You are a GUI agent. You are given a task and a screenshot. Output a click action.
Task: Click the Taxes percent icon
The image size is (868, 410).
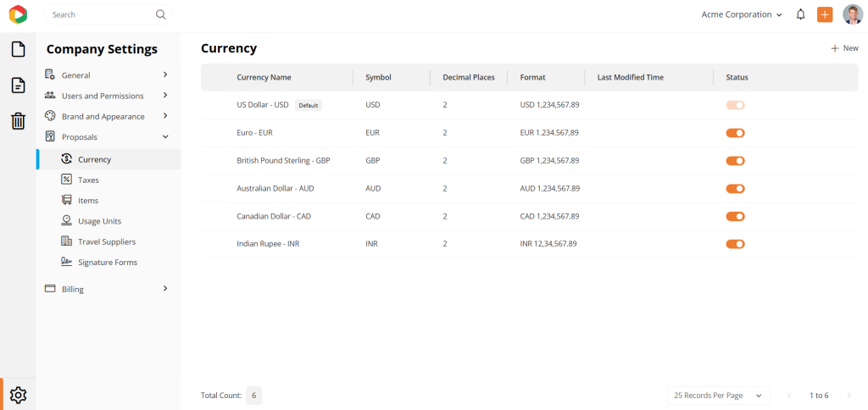66,180
